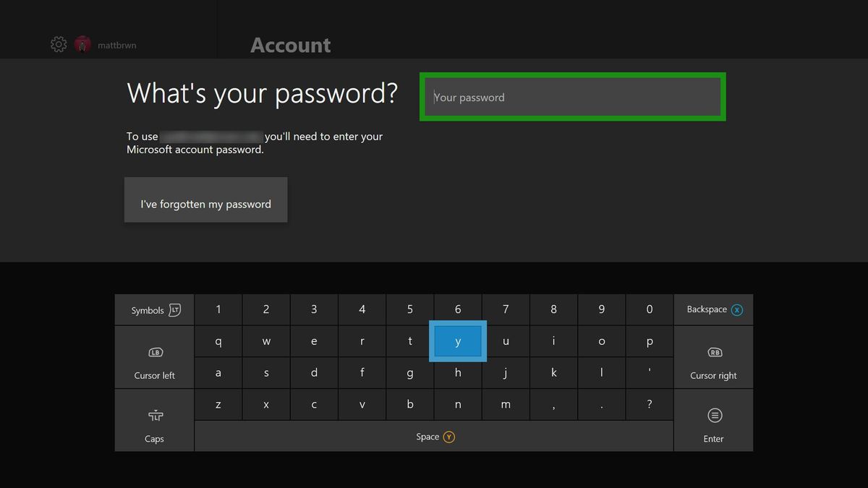Hit the letter b key
868x488 pixels.
(410, 405)
